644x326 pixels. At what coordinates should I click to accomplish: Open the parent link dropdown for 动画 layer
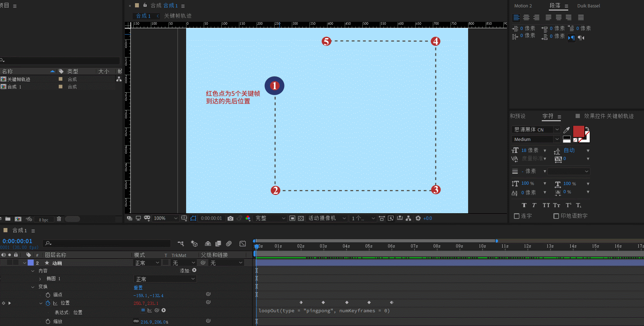(227, 263)
